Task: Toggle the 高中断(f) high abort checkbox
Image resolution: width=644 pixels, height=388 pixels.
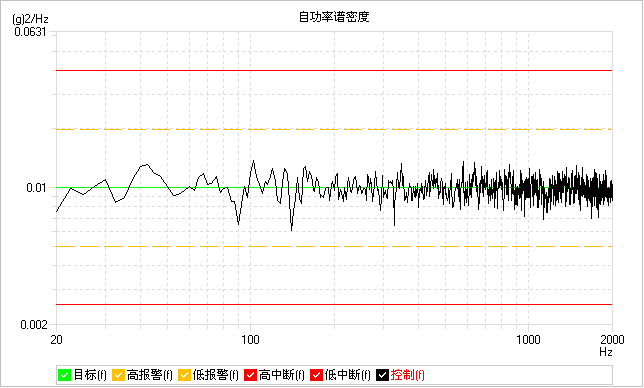Action: pos(251,375)
